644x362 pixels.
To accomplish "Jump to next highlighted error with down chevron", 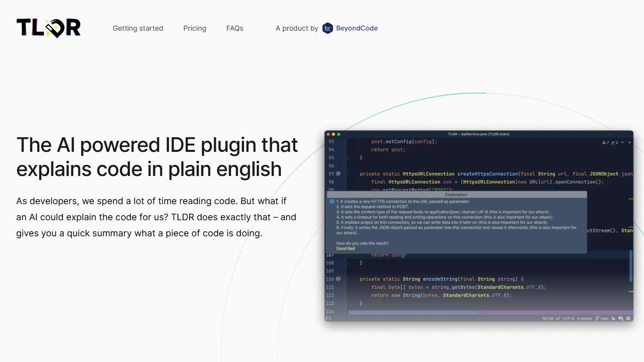I will 629,142.
